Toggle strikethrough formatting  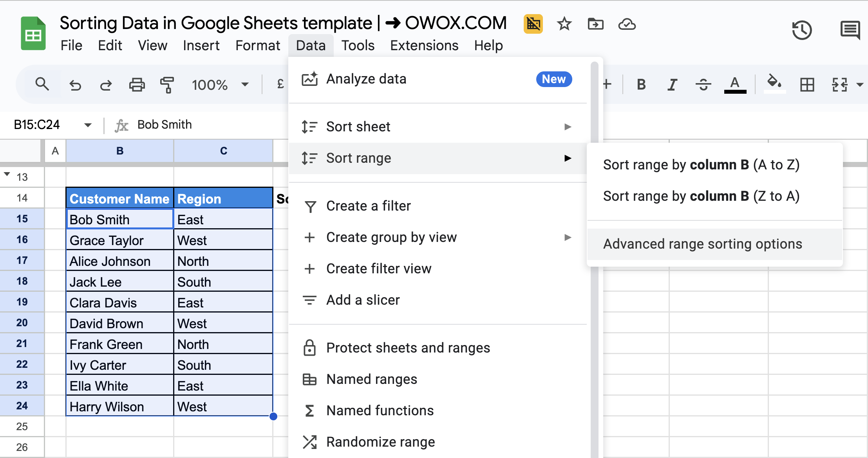tap(703, 85)
